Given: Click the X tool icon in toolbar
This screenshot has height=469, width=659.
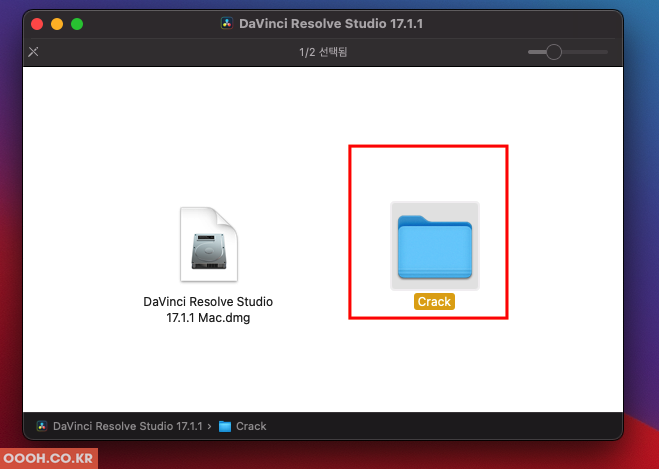Looking at the screenshot, I should pos(33,52).
